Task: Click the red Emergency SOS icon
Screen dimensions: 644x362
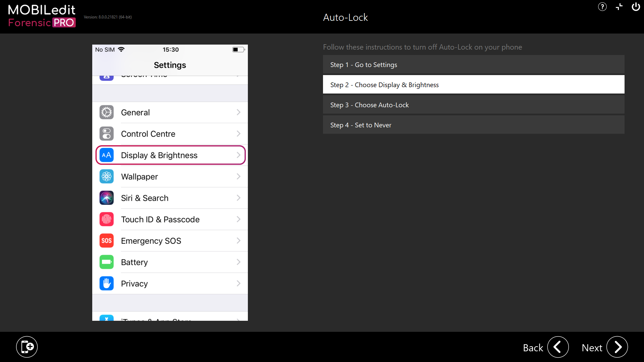Action: pos(106,241)
